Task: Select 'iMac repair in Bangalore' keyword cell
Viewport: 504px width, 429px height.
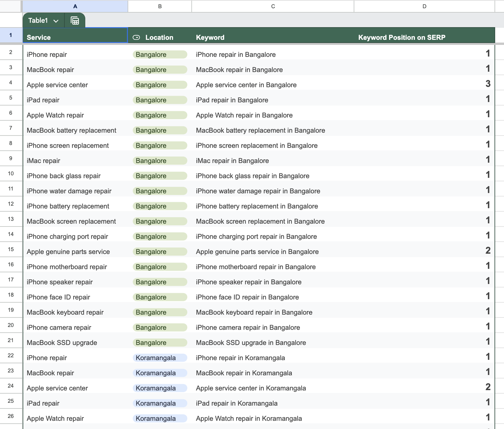Action: 273,158
